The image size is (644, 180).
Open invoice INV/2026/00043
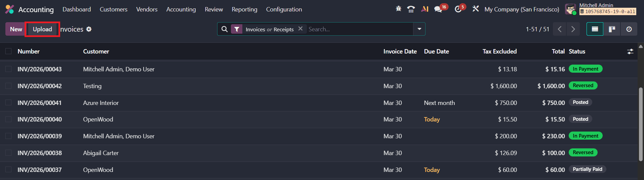(40, 69)
